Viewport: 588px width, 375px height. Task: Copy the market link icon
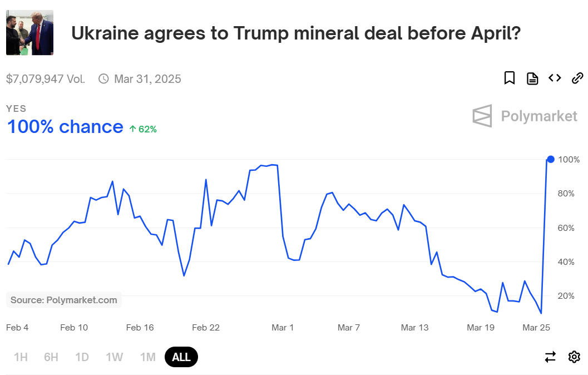pyautogui.click(x=577, y=78)
